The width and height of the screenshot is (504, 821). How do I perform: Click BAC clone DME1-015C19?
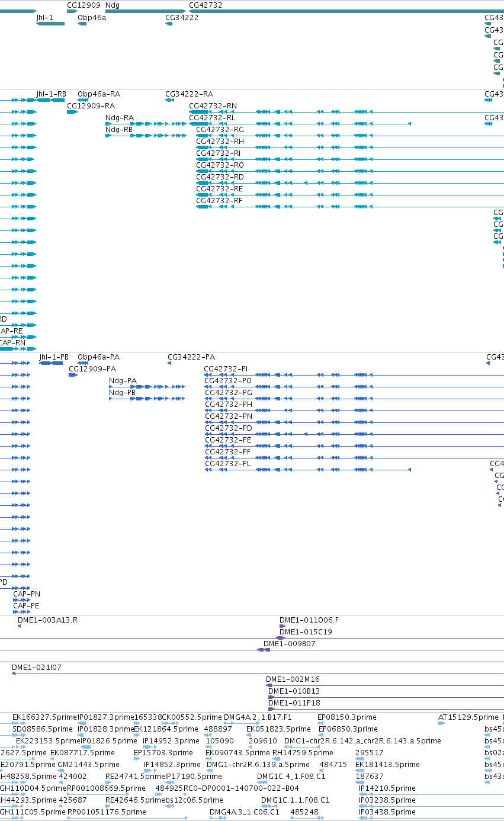306,631
